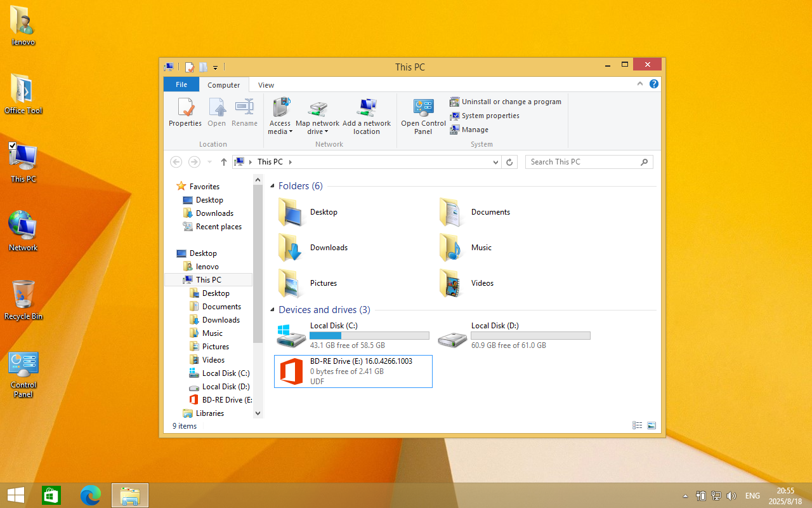The width and height of the screenshot is (812, 508).
Task: Open Microsoft Edge from the taskbar
Action: [91, 495]
